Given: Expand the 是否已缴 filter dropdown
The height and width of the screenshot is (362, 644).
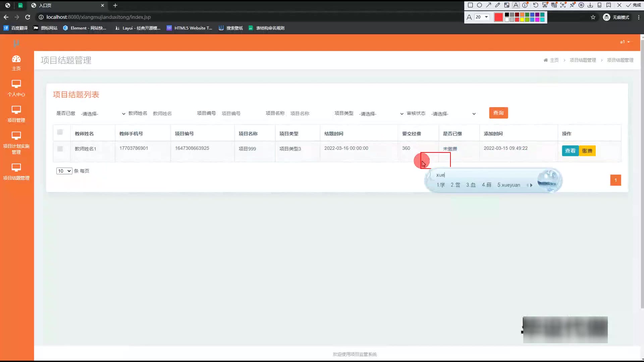Looking at the screenshot, I should click(x=103, y=114).
